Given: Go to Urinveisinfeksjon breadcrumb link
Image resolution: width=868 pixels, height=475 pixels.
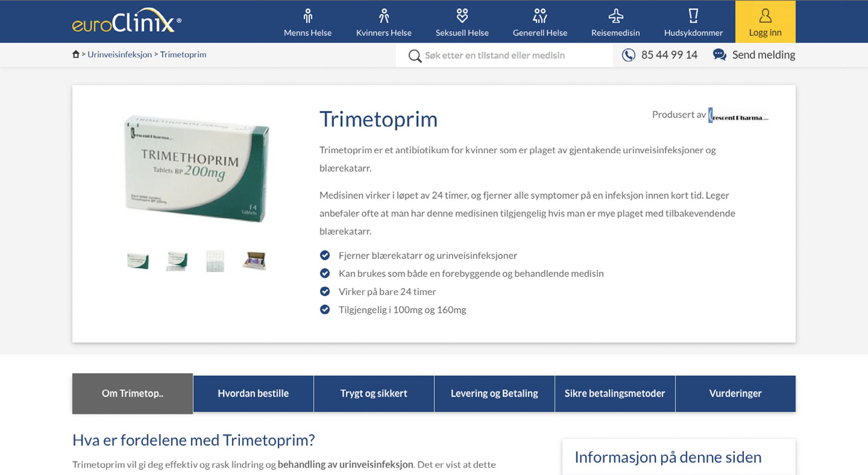Looking at the screenshot, I should (x=120, y=54).
